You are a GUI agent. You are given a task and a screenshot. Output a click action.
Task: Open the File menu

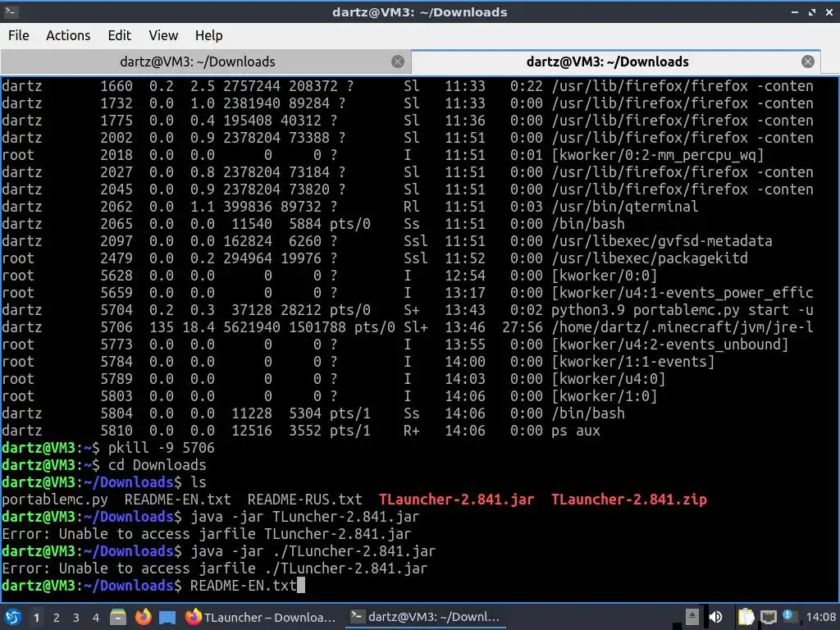click(19, 35)
